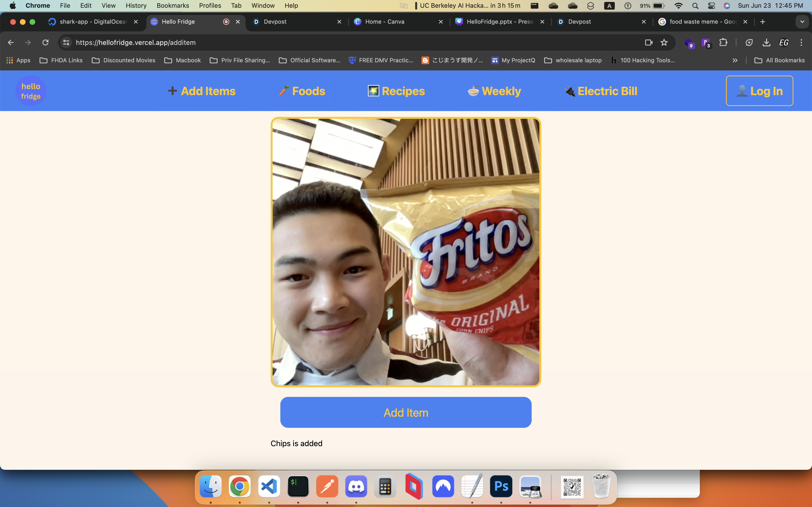The image size is (812, 507).
Task: Open Chrome downloads icon
Action: 766,42
